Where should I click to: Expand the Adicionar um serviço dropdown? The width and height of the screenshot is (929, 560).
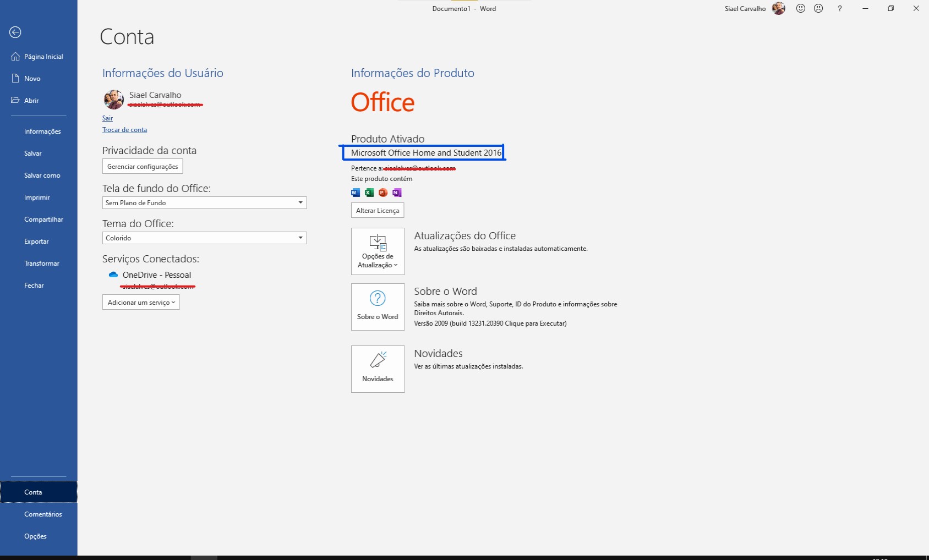(x=141, y=303)
